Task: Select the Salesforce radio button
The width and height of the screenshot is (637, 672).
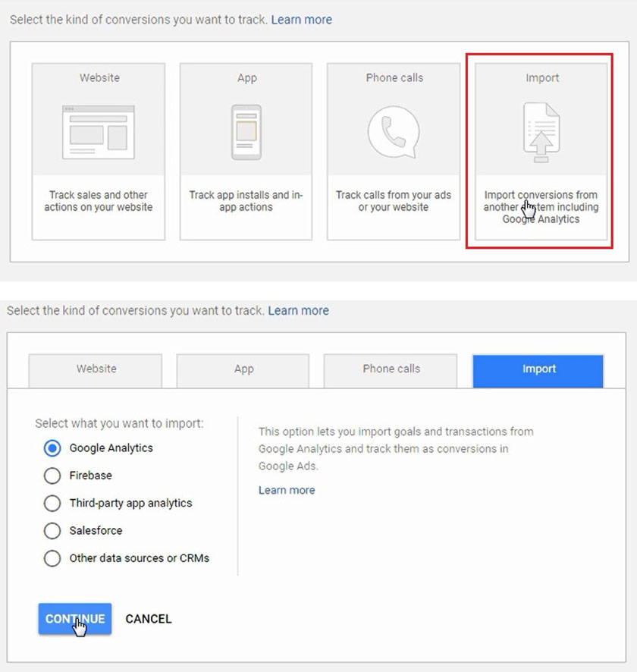Action: [x=52, y=531]
